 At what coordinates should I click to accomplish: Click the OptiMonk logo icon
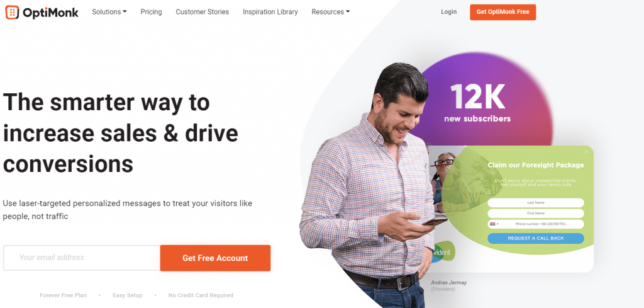13,13
